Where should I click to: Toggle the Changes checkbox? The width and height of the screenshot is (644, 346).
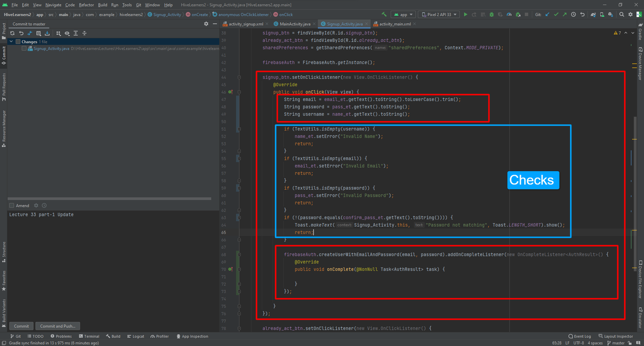click(x=18, y=42)
